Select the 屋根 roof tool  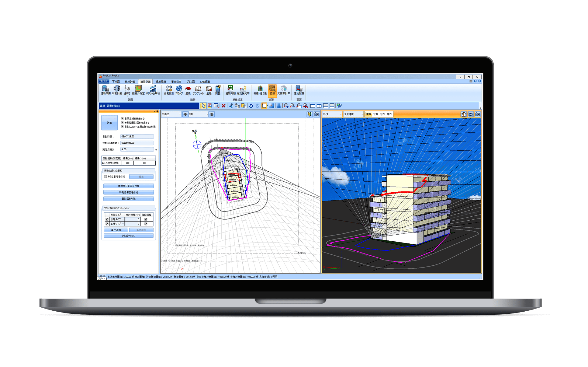(x=188, y=90)
